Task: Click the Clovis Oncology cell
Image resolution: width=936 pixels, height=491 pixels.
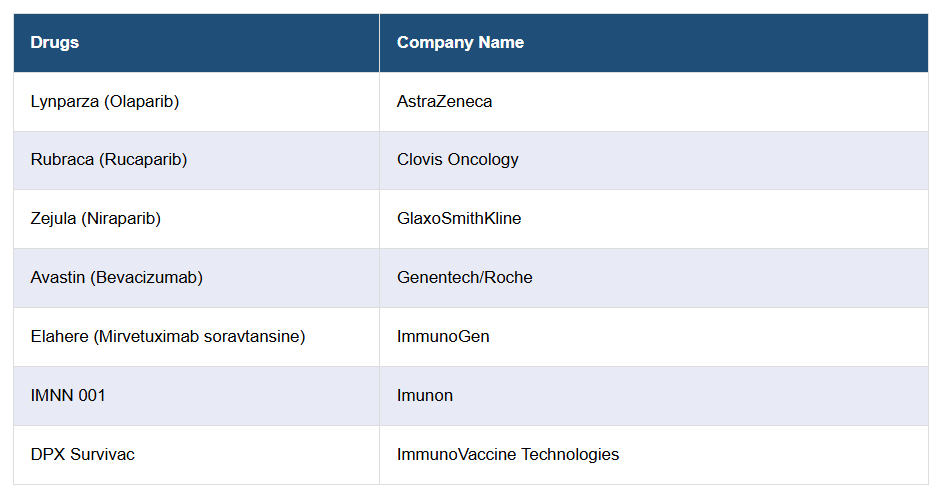Action: click(457, 160)
